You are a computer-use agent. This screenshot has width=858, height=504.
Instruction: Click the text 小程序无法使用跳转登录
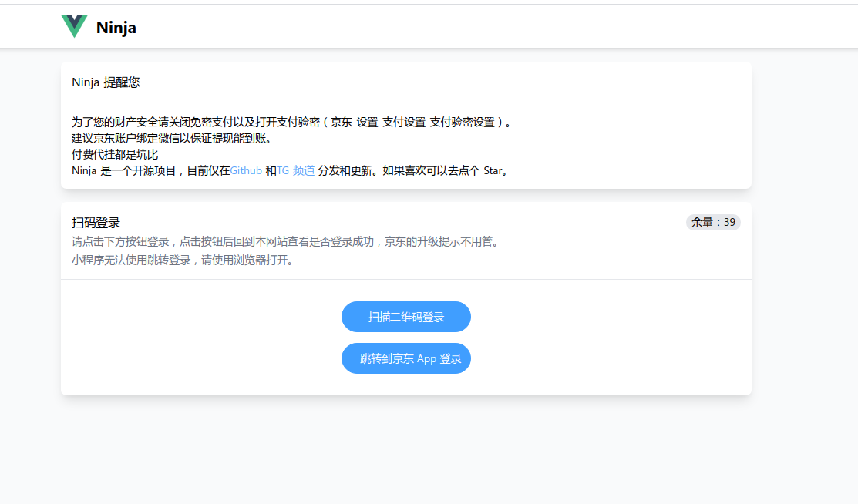(131, 260)
